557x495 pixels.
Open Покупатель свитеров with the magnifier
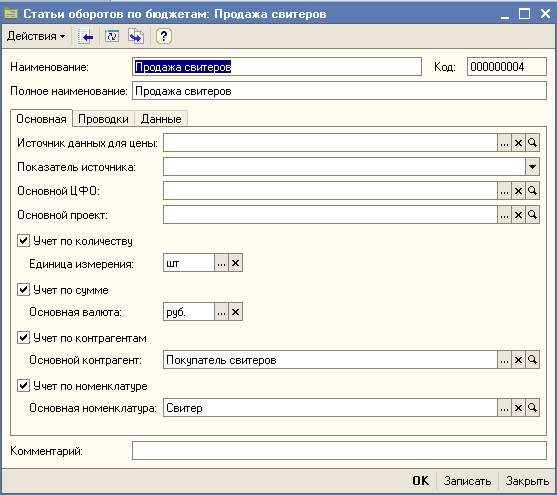[x=532, y=360]
